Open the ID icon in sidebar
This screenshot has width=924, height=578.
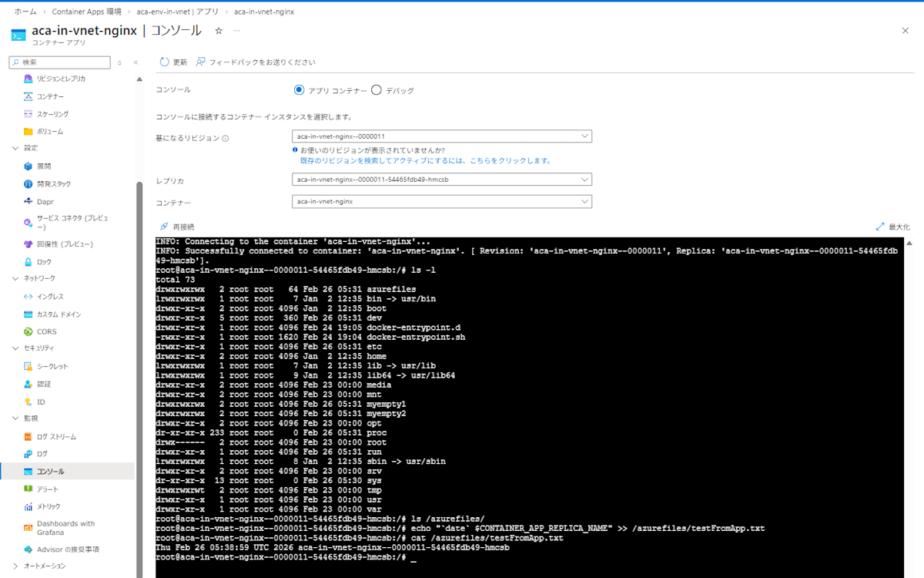(x=28, y=402)
